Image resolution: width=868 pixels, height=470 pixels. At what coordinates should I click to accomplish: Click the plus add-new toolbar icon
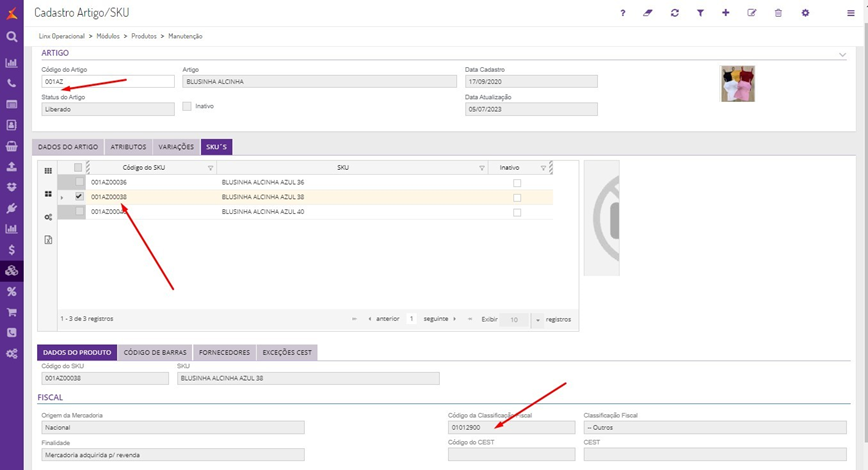coord(726,13)
